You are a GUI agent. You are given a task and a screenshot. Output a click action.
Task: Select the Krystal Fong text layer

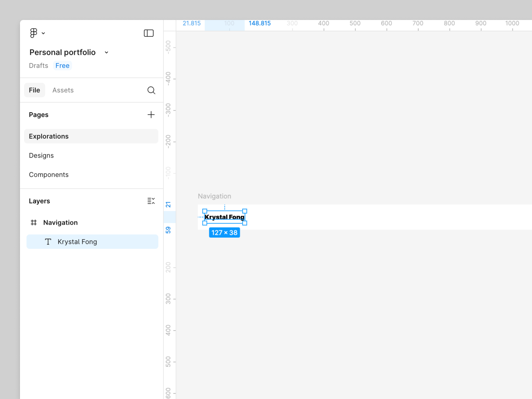77,242
